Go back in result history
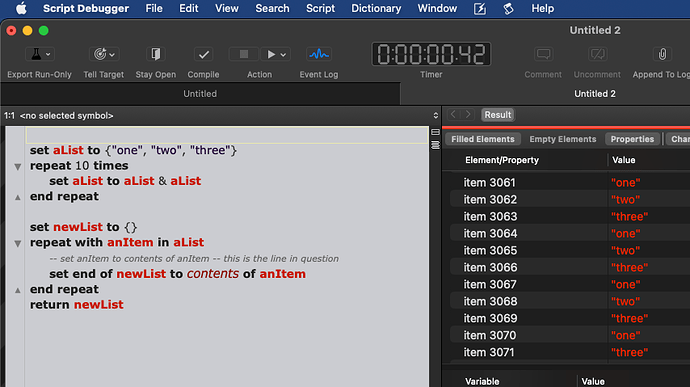This screenshot has height=387, width=690. tap(453, 114)
